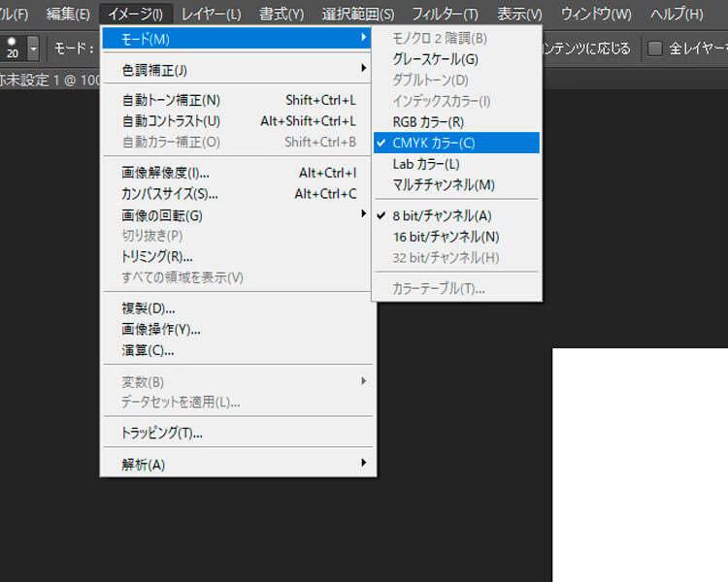The height and width of the screenshot is (582, 728).
Task: Click the brush size 20 preview icon
Action: coord(12,48)
